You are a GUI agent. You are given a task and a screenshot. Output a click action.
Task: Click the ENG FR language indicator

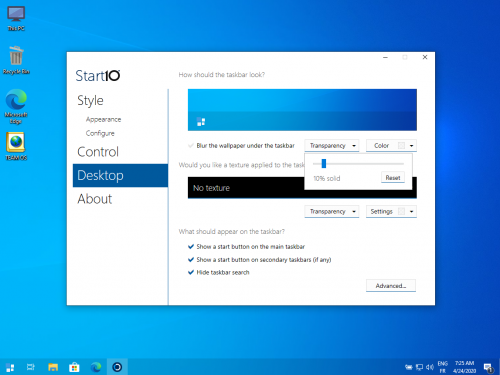[443, 367]
